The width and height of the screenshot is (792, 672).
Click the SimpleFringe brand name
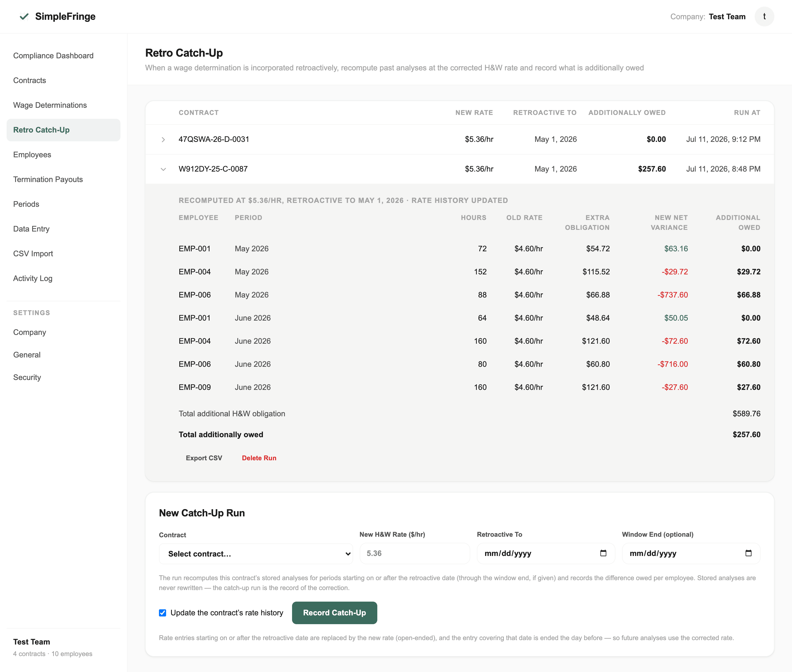point(65,16)
